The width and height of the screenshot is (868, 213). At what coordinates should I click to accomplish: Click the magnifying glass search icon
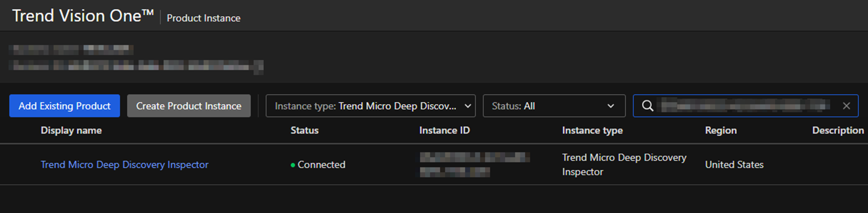coord(647,106)
